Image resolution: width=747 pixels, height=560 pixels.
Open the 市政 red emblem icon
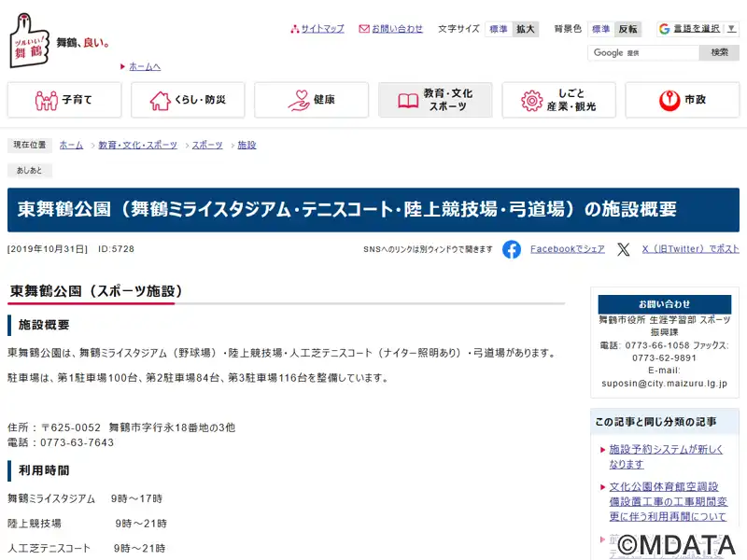coord(669,100)
